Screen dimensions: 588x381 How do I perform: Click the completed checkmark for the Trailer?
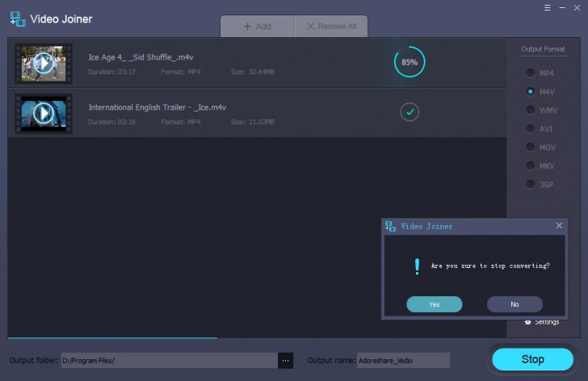[409, 111]
